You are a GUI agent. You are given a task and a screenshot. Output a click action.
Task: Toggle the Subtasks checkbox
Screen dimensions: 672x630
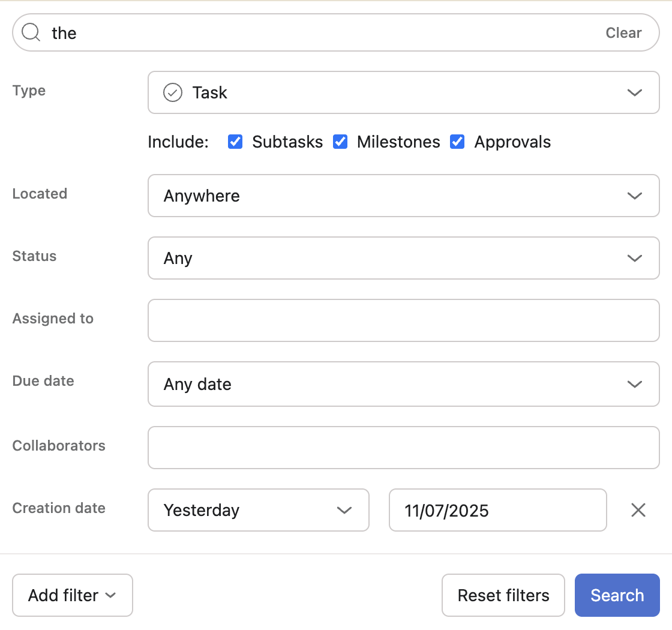[236, 142]
